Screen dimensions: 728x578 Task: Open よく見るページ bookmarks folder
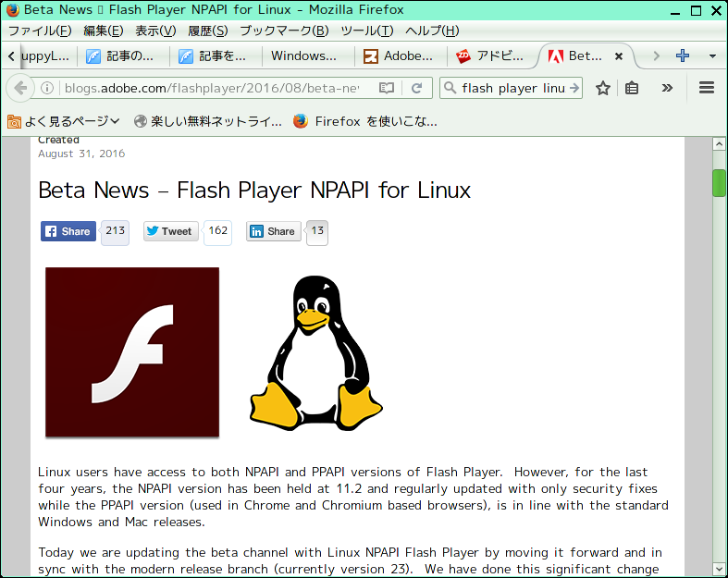point(64,121)
